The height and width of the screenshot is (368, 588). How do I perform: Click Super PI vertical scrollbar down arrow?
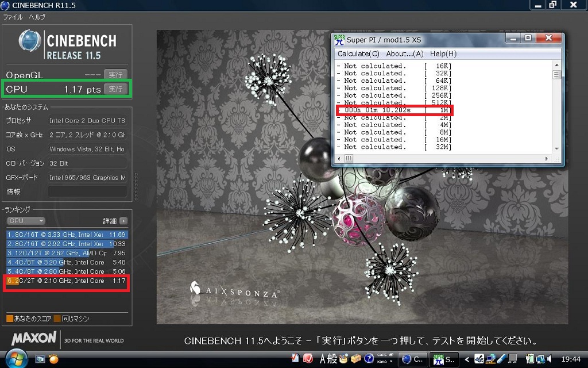[x=556, y=149]
